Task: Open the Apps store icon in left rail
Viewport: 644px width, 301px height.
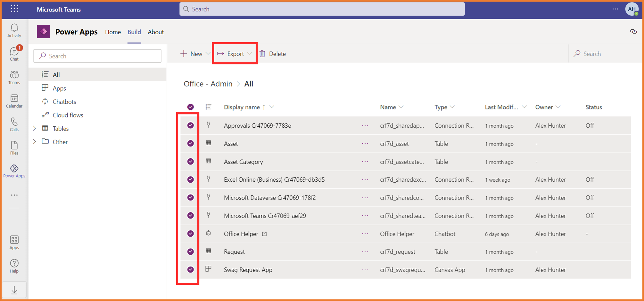Action: (x=14, y=242)
